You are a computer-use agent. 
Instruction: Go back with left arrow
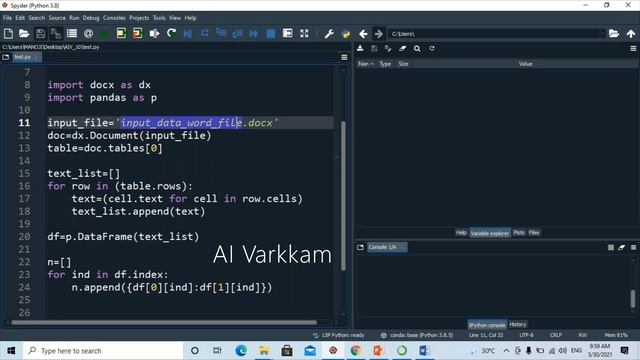point(363,33)
